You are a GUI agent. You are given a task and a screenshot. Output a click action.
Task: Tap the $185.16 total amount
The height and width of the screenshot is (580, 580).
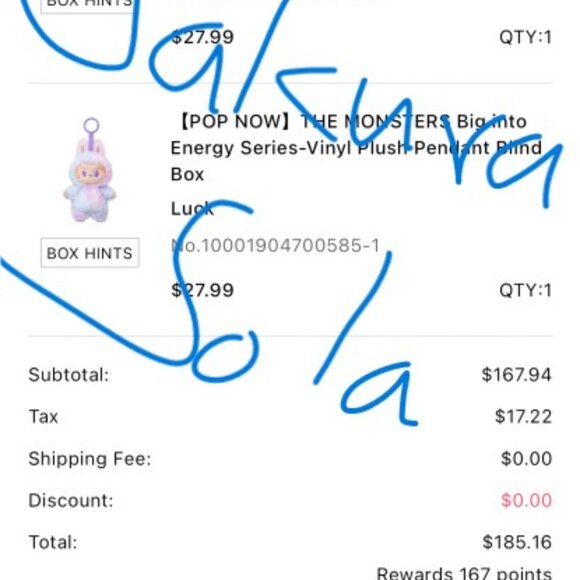[517, 542]
